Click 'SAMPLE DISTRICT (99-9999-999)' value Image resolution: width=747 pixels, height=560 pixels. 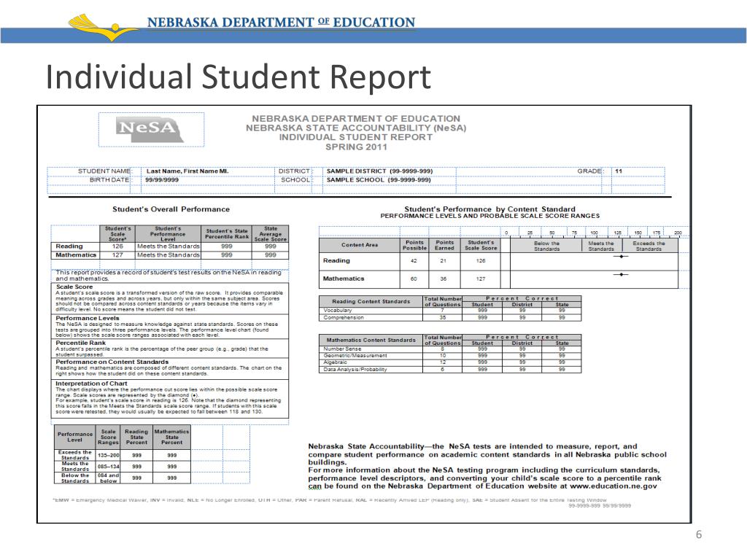point(379,171)
